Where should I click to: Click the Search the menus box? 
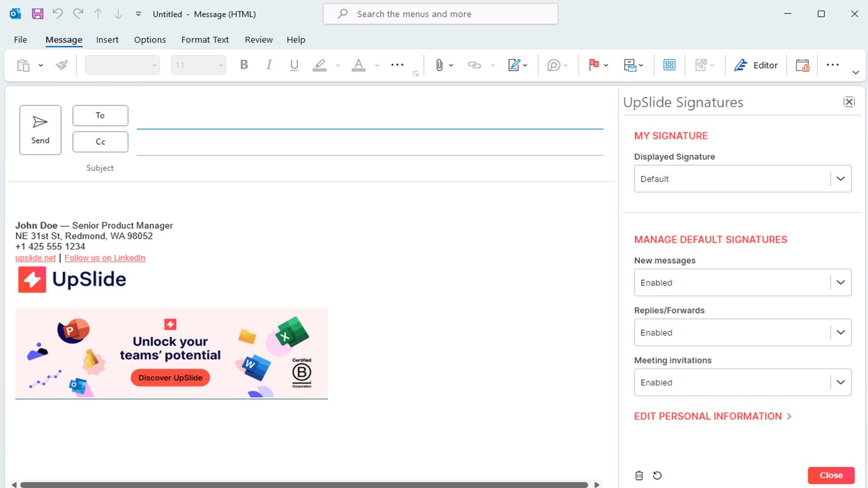[440, 14]
